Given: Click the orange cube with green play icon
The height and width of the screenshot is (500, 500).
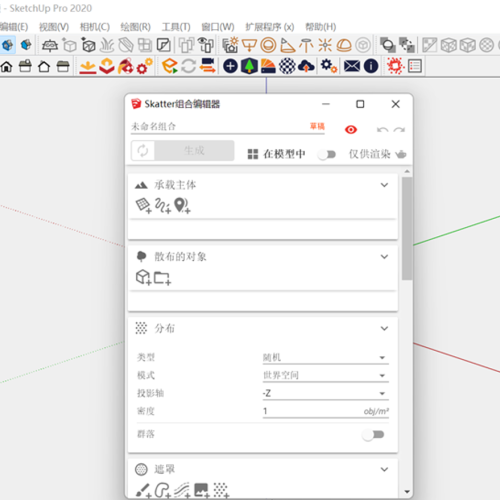Looking at the screenshot, I should pyautogui.click(x=170, y=66).
